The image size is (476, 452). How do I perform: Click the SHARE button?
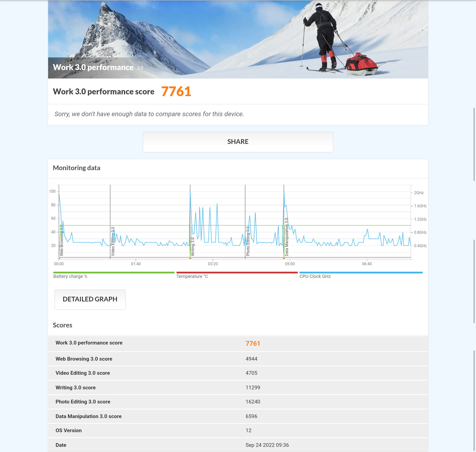tap(238, 142)
